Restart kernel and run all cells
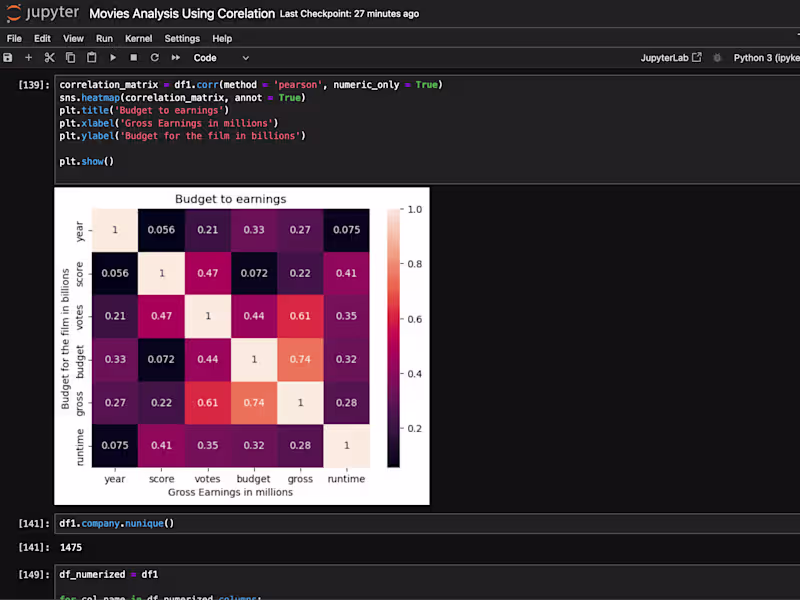Viewport: 800px width, 600px height. pyautogui.click(x=176, y=58)
